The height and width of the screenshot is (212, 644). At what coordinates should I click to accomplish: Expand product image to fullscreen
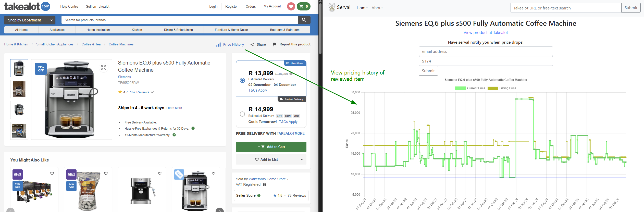point(103,68)
